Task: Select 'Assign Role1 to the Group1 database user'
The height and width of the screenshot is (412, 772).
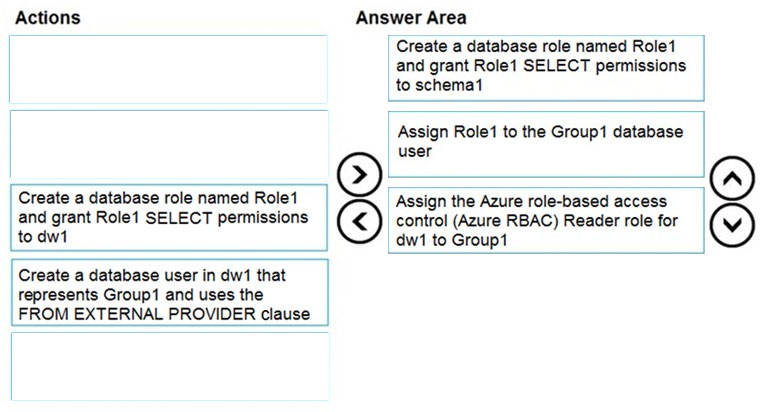Action: click(546, 144)
